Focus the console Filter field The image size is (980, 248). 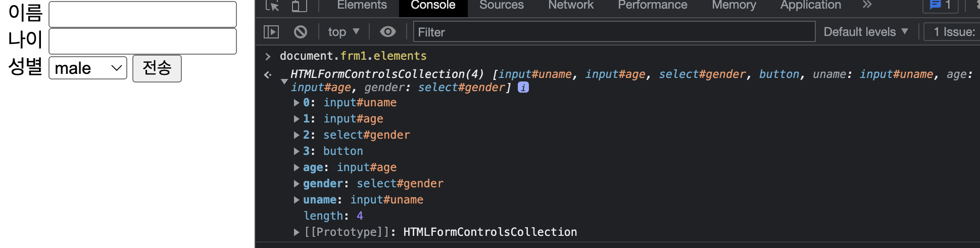click(x=614, y=32)
